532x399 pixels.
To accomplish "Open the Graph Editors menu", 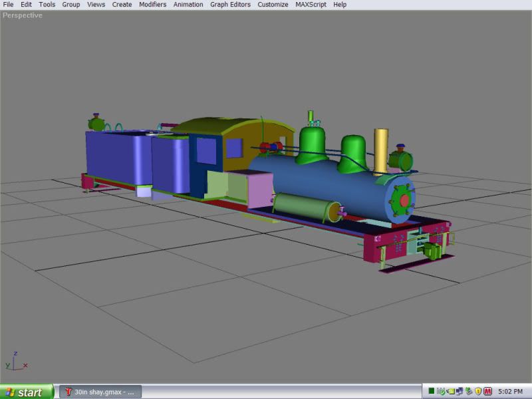I will pyautogui.click(x=230, y=5).
